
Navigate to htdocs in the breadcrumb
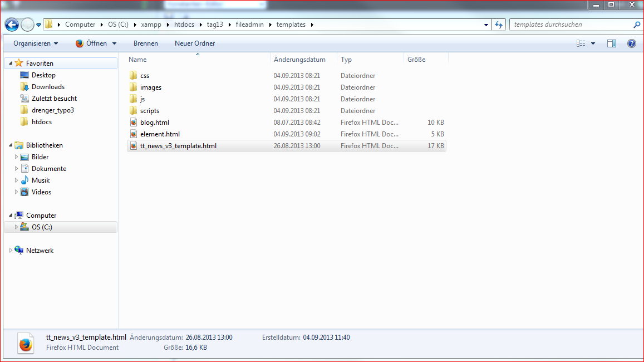(184, 25)
